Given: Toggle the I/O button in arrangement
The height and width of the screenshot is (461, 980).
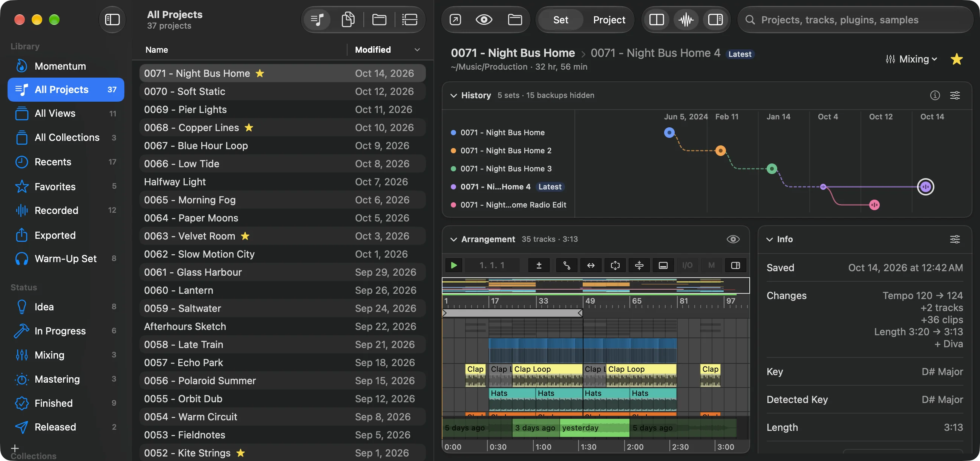Looking at the screenshot, I should (x=687, y=265).
